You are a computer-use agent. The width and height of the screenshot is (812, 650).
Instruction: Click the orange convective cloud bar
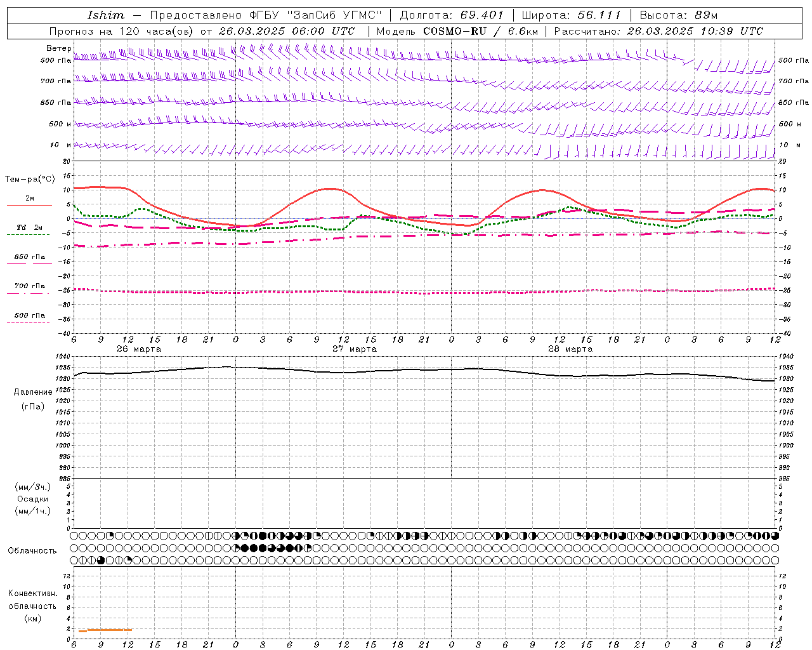click(105, 630)
